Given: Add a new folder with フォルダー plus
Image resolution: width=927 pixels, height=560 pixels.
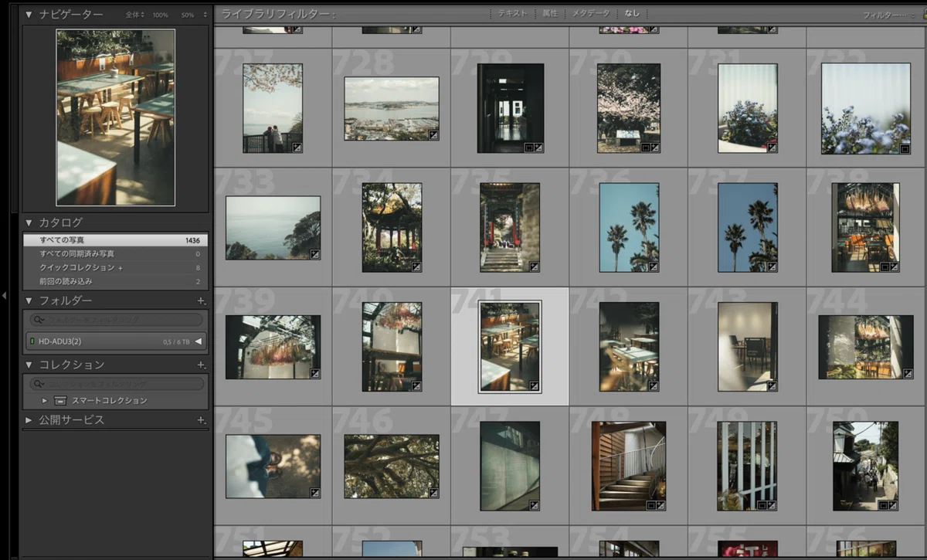Looking at the screenshot, I should click(x=201, y=300).
